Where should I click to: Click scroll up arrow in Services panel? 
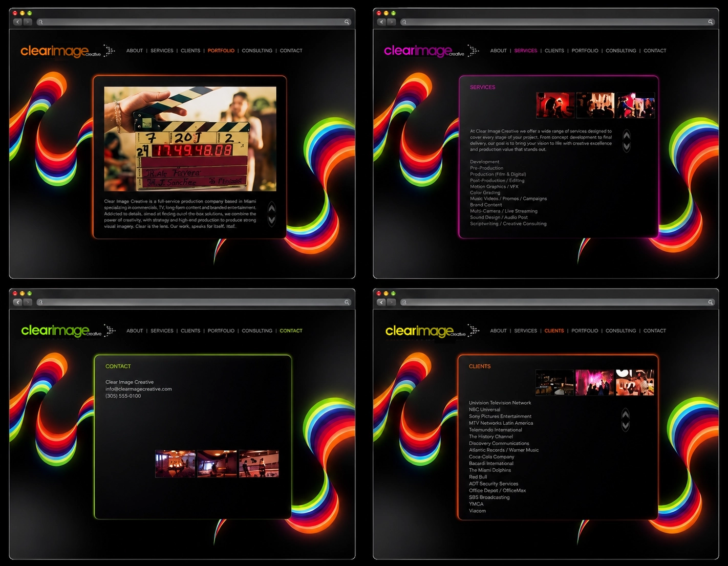click(x=627, y=135)
